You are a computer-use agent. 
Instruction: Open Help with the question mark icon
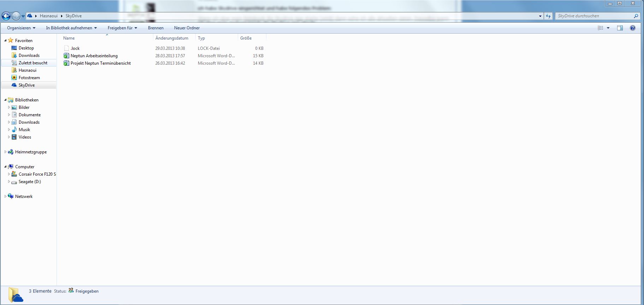(x=633, y=28)
